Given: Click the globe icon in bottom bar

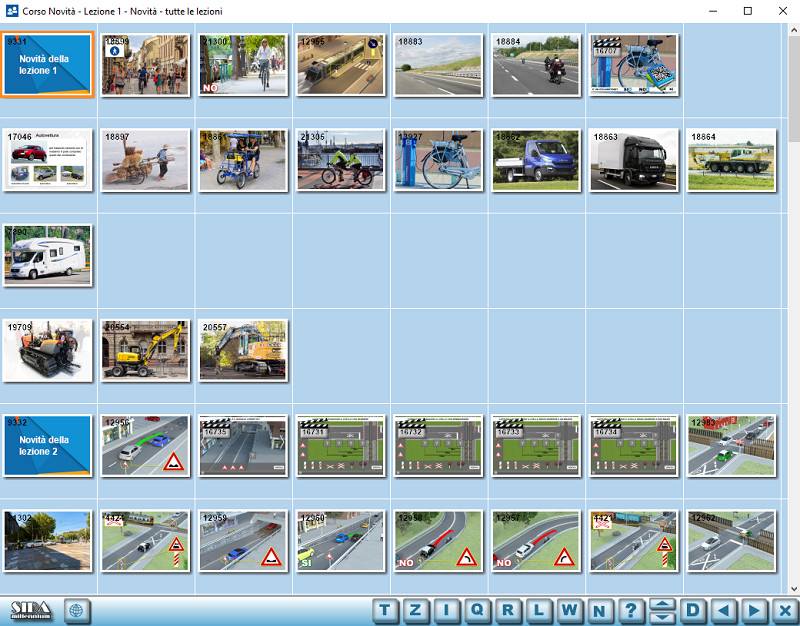Looking at the screenshot, I should click(x=76, y=610).
